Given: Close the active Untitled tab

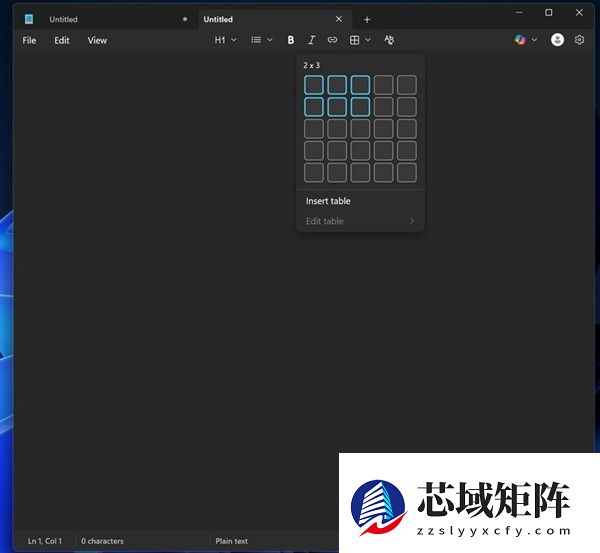Looking at the screenshot, I should pos(339,19).
